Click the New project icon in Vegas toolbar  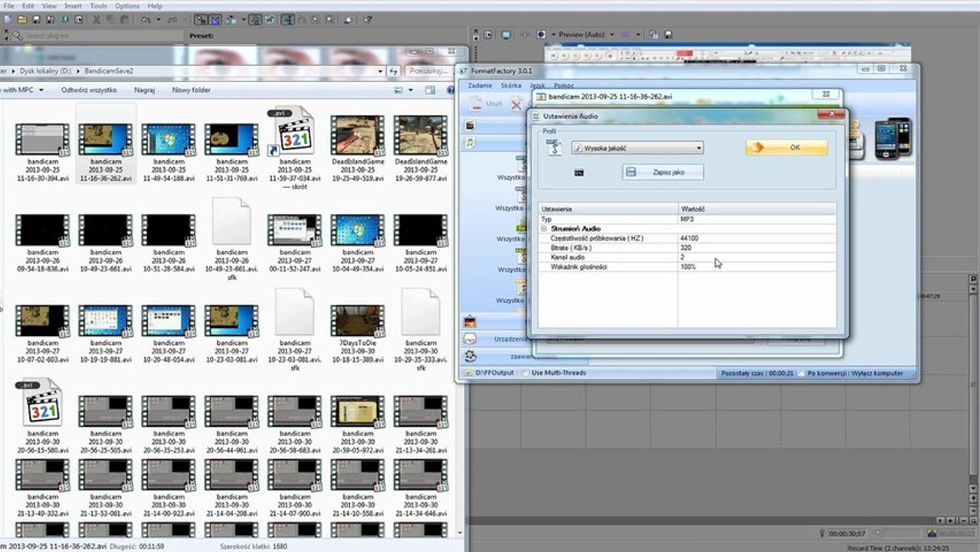pyautogui.click(x=8, y=20)
